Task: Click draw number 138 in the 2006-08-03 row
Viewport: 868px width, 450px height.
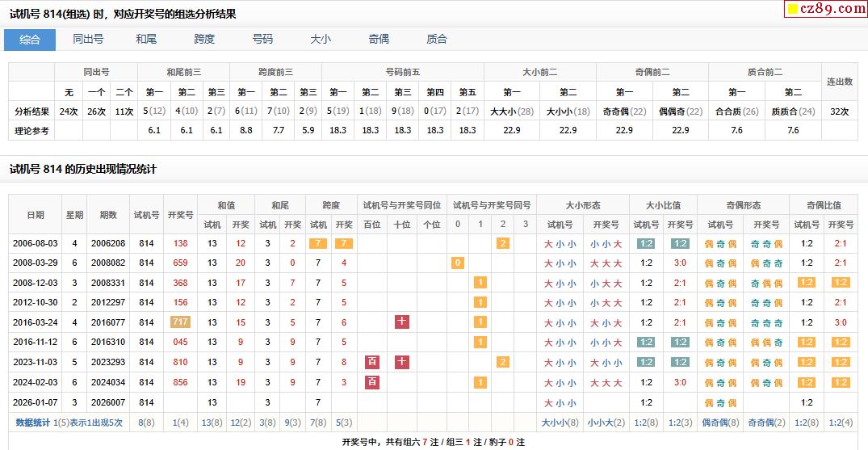Action: (180, 243)
